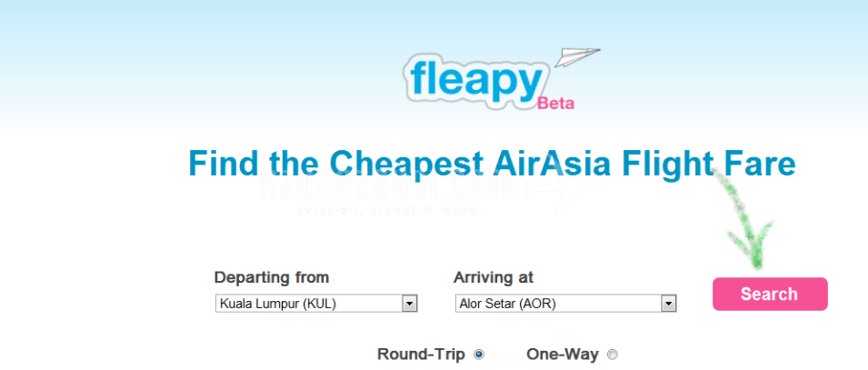Screen dimensions: 868x370
Task: Choose the One-Way radio button
Action: 612,355
